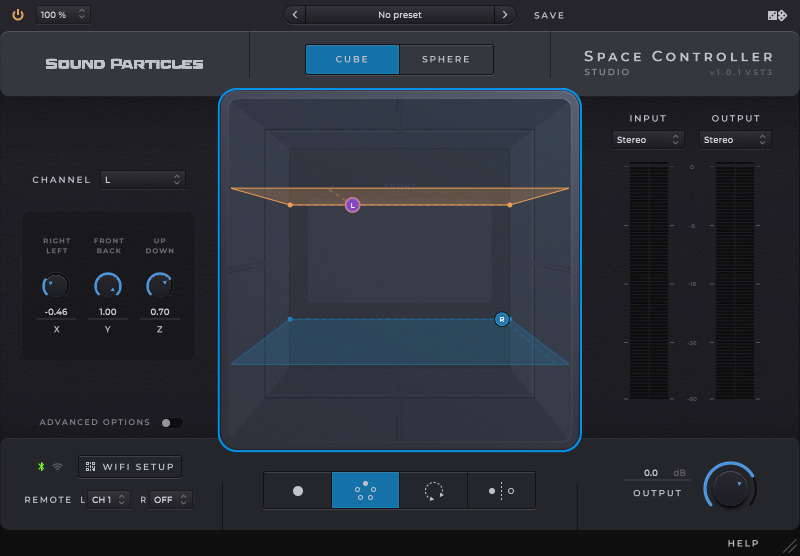Click the SAVE preset button
This screenshot has width=800, height=556.
[x=549, y=15]
